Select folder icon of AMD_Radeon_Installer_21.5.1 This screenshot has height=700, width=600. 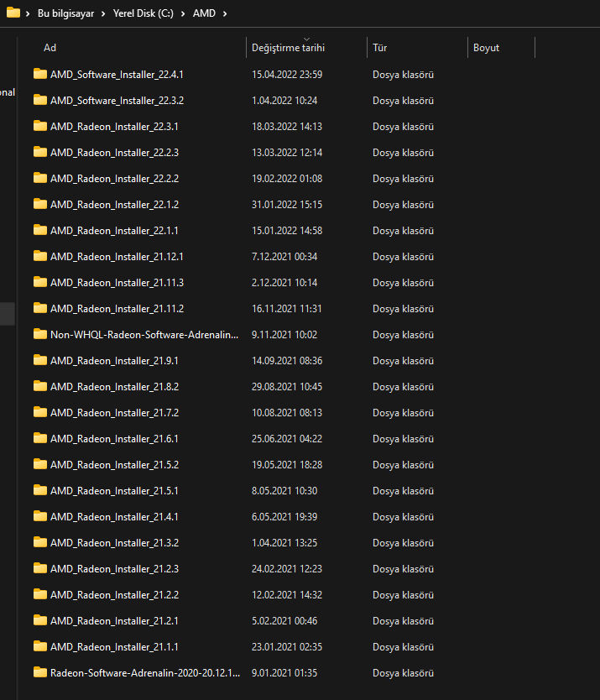click(x=40, y=490)
